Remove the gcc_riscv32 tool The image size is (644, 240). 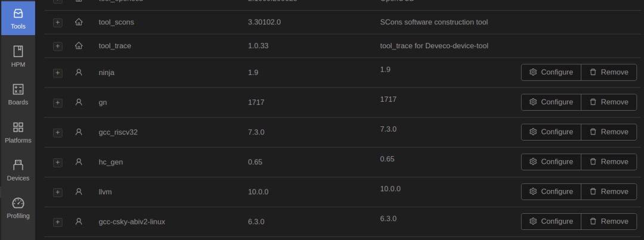coord(609,132)
